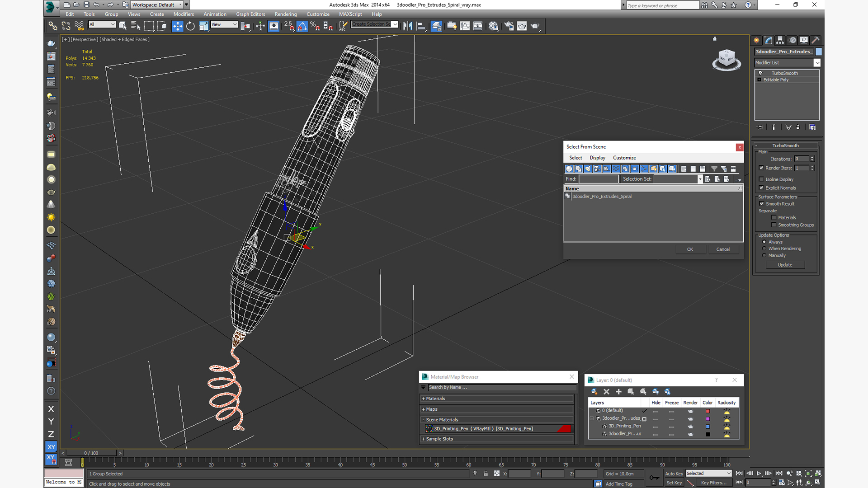
Task: Click the blue color swatch of 3D_Printing_Pen layer
Action: 708,427
